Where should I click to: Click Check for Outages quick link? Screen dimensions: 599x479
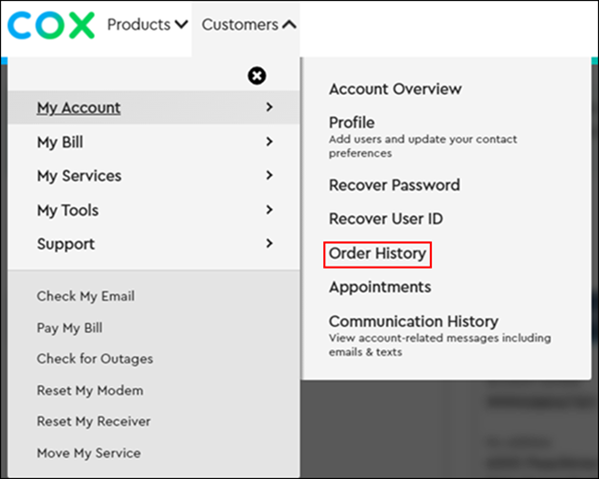click(95, 359)
